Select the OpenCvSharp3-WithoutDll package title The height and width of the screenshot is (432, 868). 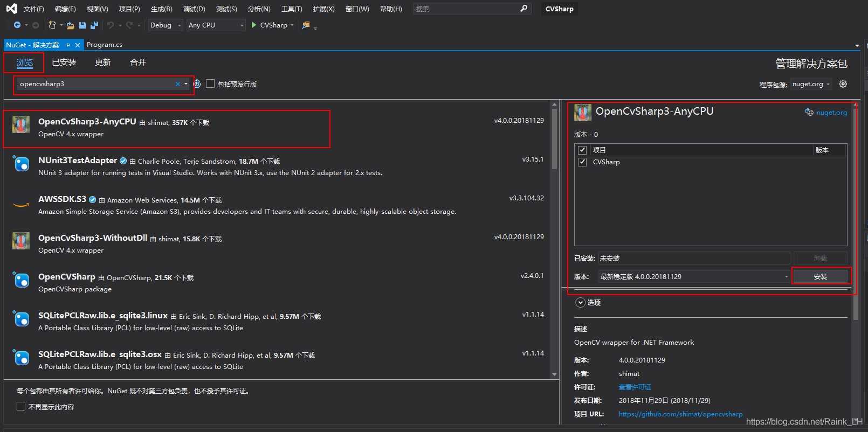93,238
